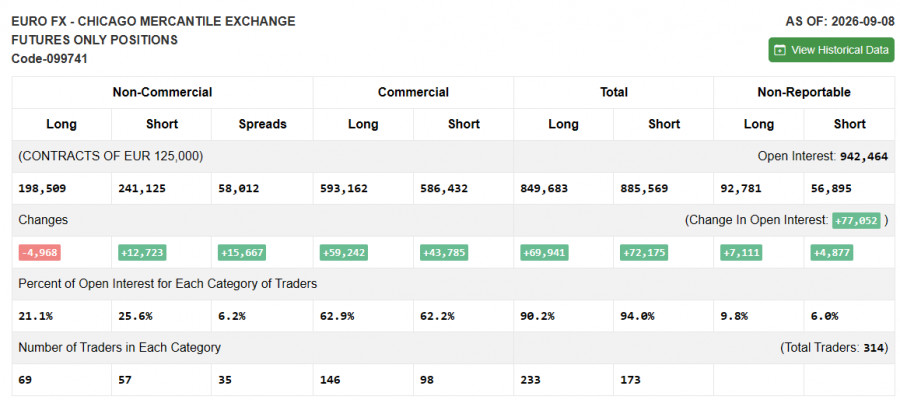The height and width of the screenshot is (400, 900).
Task: Select the Total short value 885,569
Action: point(644,188)
